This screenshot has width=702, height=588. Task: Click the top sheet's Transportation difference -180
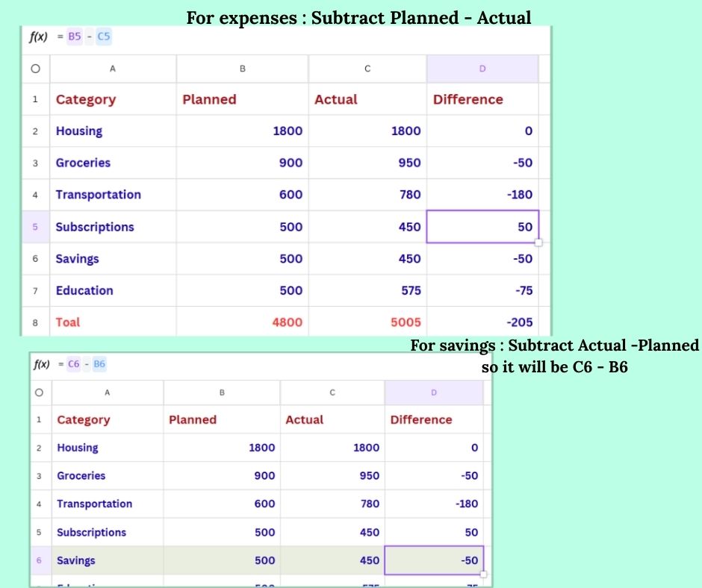coord(482,195)
